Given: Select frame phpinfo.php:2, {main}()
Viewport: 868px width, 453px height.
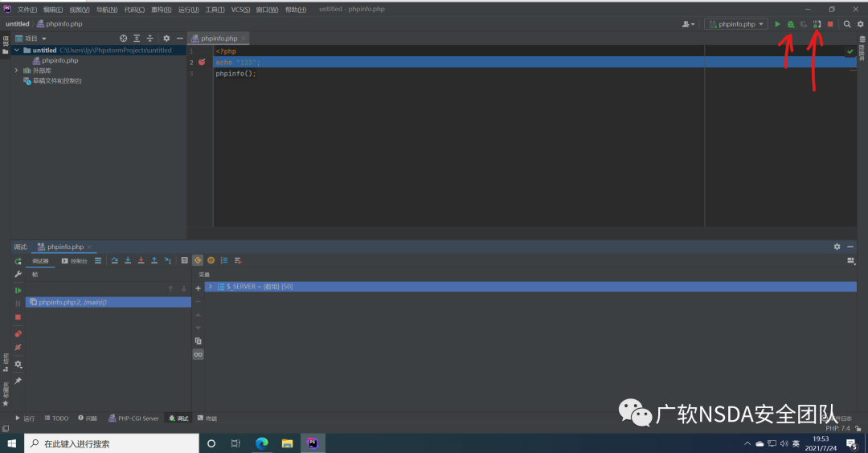Looking at the screenshot, I should click(108, 303).
